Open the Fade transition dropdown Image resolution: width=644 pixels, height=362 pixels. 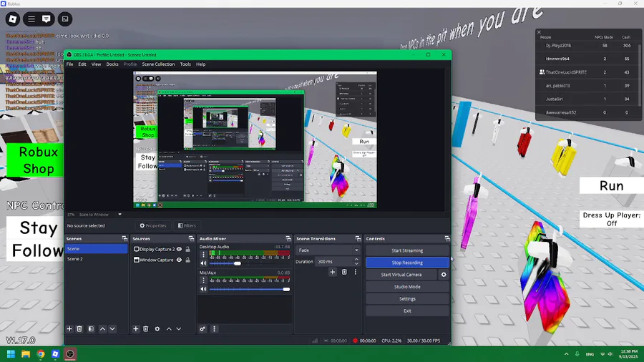pyautogui.click(x=328, y=250)
